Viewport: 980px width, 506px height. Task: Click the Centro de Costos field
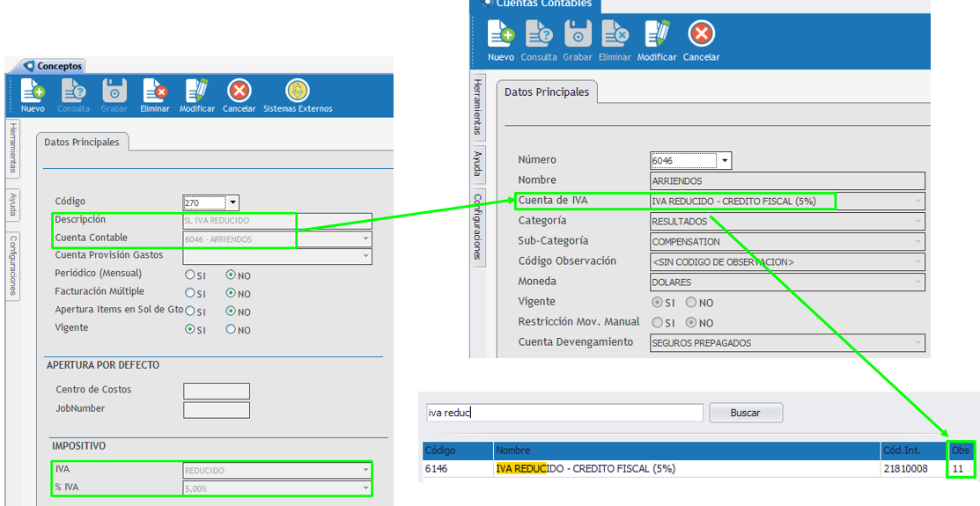pos(217,391)
